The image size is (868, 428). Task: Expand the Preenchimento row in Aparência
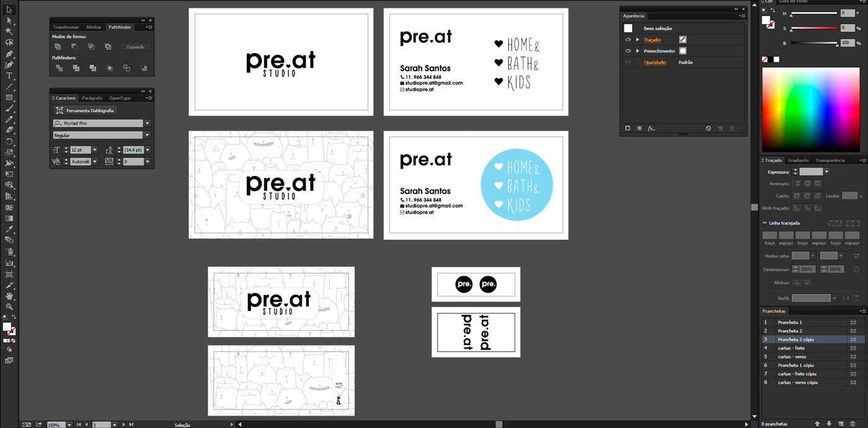637,51
